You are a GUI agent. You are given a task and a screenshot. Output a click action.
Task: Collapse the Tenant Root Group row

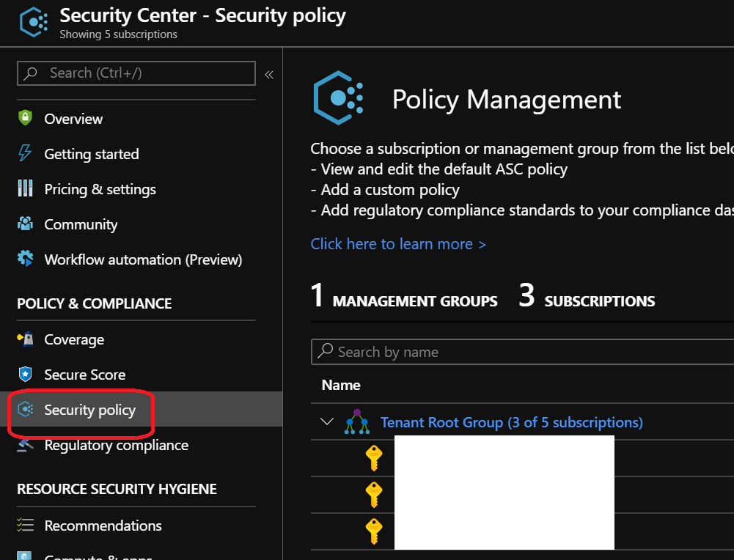[327, 422]
